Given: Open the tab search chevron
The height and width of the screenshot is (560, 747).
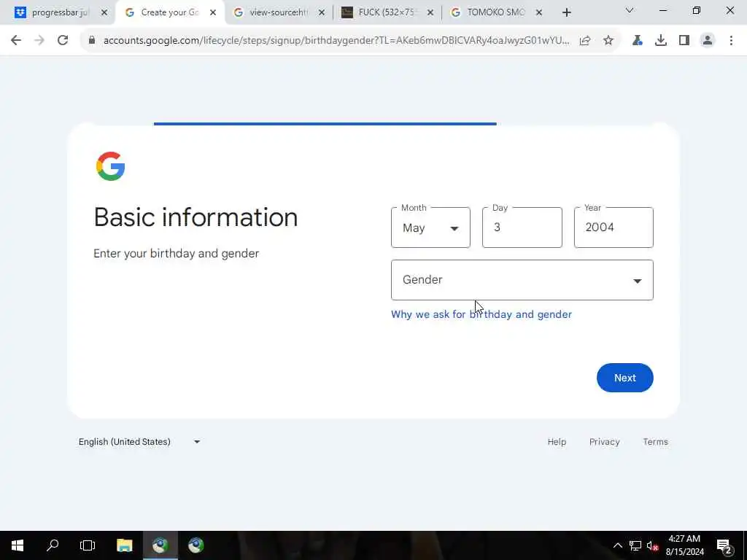Looking at the screenshot, I should (630, 10).
